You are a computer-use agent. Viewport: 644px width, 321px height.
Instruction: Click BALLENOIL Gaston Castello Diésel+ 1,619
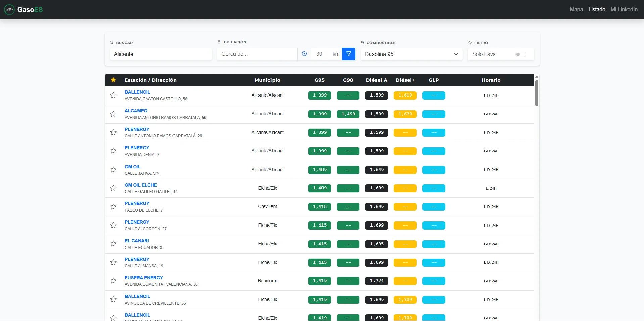point(405,95)
